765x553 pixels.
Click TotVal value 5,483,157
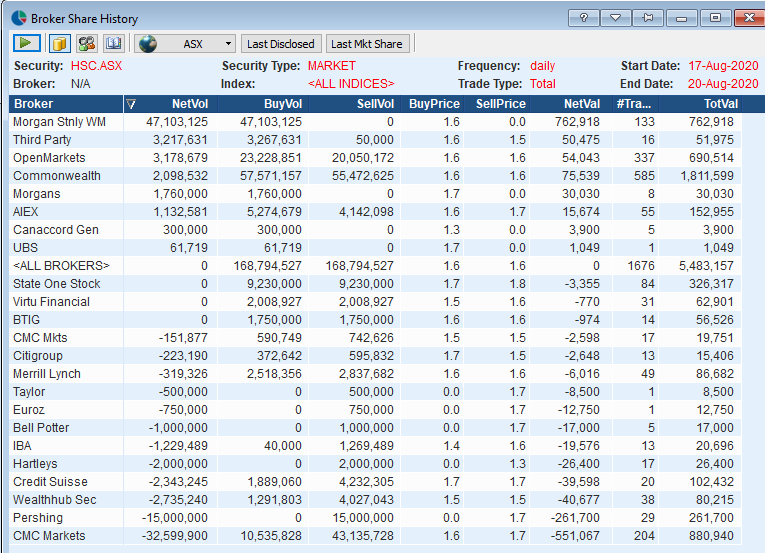(706, 266)
